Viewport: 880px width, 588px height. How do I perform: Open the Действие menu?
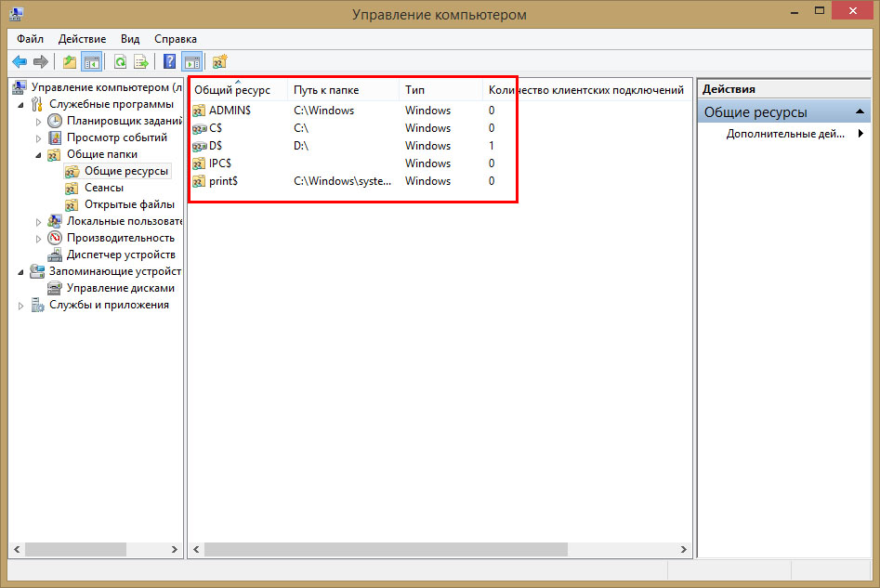point(82,39)
